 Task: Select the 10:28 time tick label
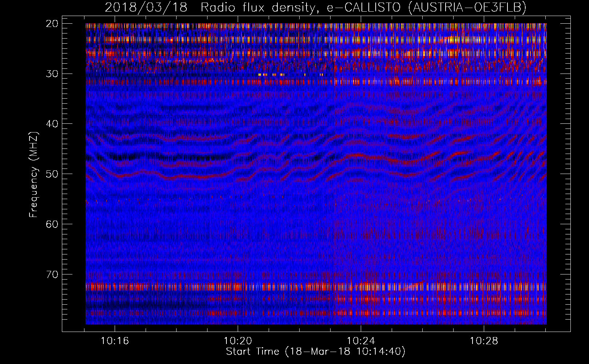click(484, 341)
